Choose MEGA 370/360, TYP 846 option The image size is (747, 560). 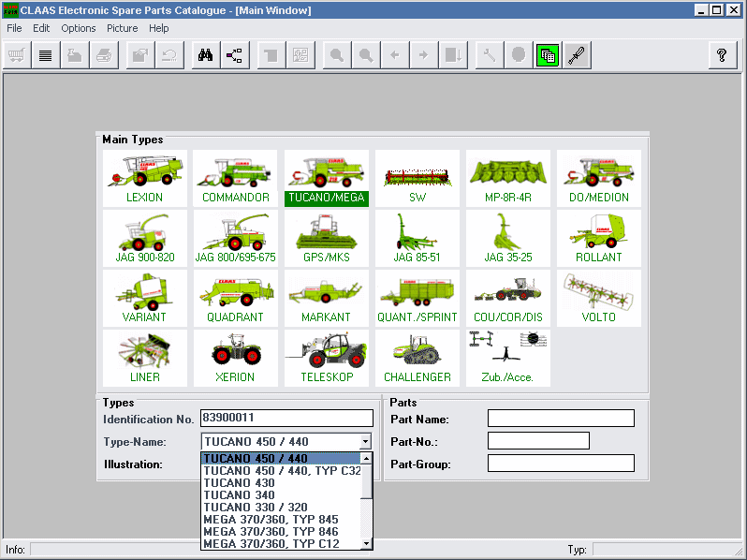[x=281, y=532]
